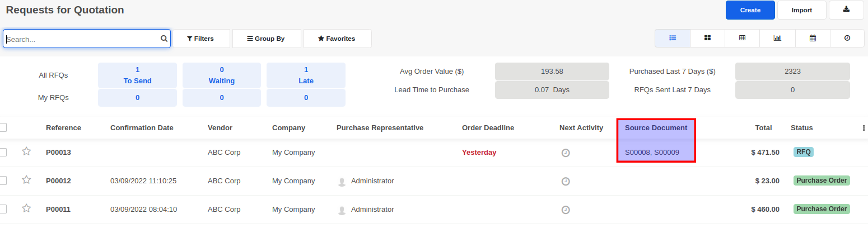868x228 pixels.
Task: Tick the checkbox for row P00011
Action: coord(3,209)
